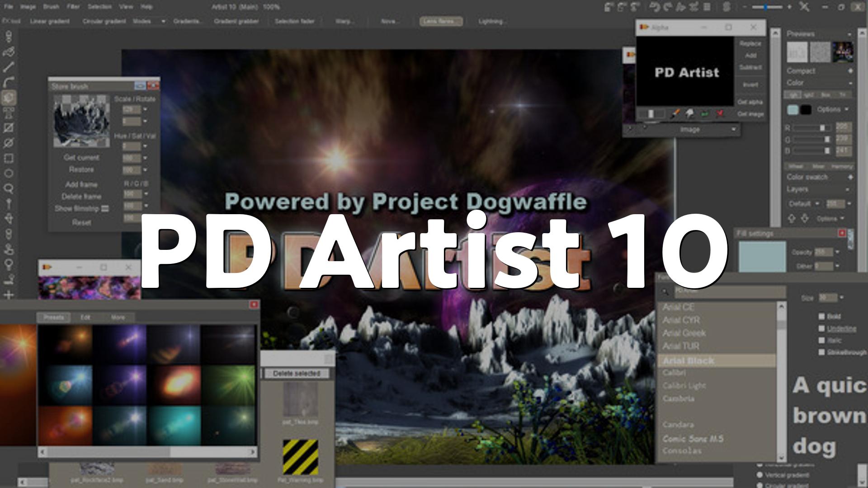Click the undo arrow in the top toolbar

[654, 7]
